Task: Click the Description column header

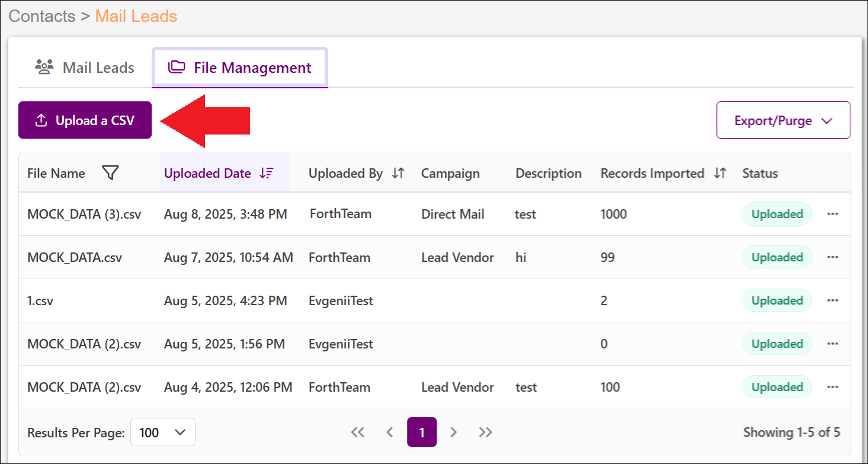Action: pos(549,174)
